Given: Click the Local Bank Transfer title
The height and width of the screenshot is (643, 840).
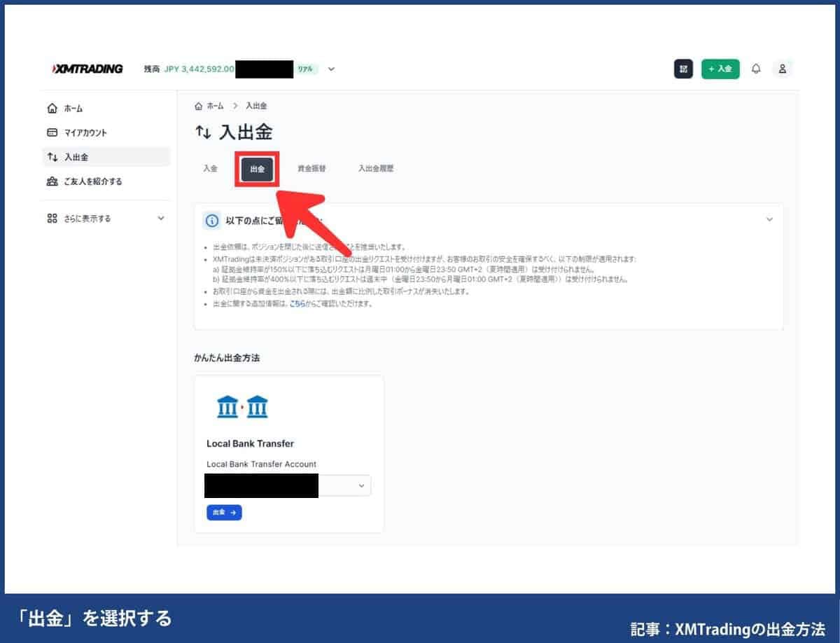Looking at the screenshot, I should click(x=250, y=443).
